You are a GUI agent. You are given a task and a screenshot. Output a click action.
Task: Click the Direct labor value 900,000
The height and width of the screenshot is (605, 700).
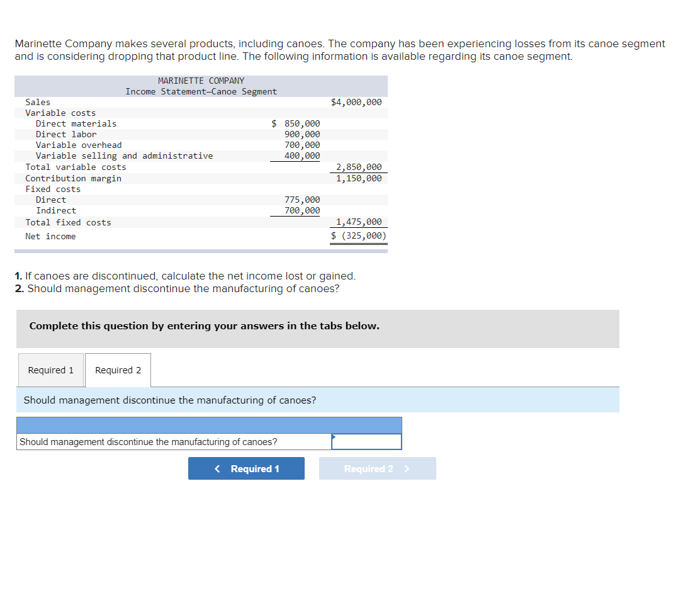[x=302, y=134]
